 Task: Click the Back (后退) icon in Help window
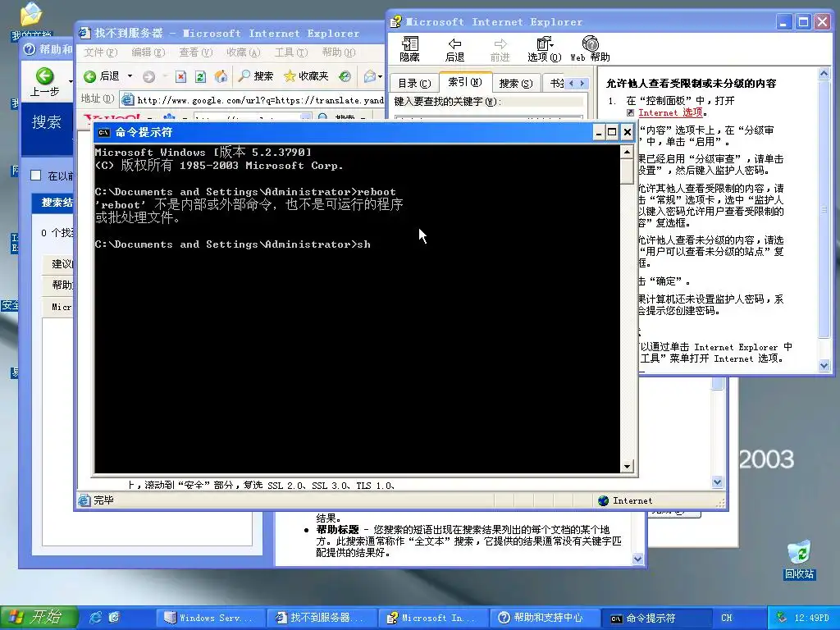pos(454,49)
